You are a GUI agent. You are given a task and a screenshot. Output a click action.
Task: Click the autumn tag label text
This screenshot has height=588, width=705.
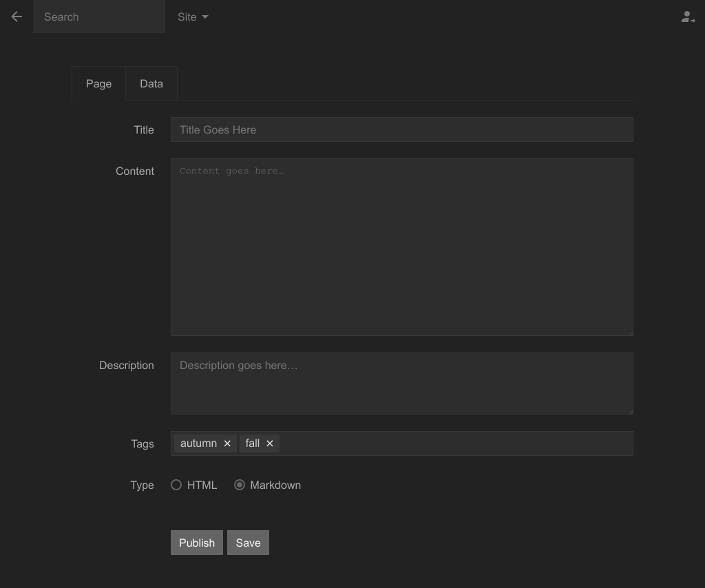pyautogui.click(x=198, y=443)
